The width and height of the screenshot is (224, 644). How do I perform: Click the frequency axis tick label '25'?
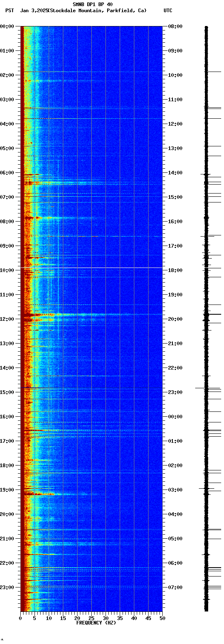pyautogui.click(x=91, y=618)
